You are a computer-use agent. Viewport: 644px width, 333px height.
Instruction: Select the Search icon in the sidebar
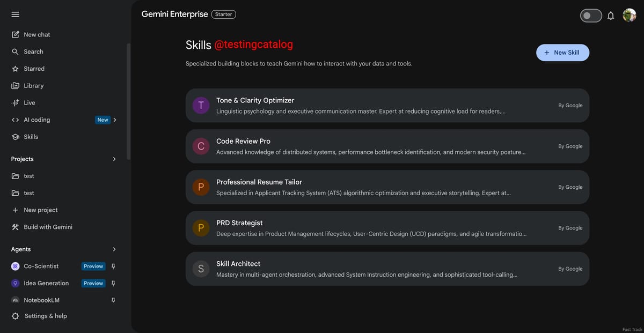(x=15, y=51)
